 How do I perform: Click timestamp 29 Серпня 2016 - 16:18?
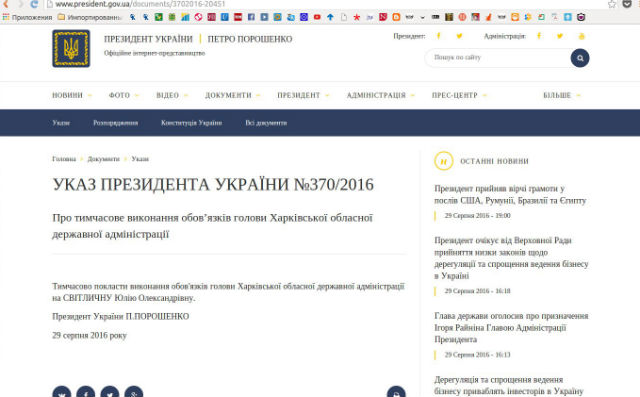tap(478, 291)
